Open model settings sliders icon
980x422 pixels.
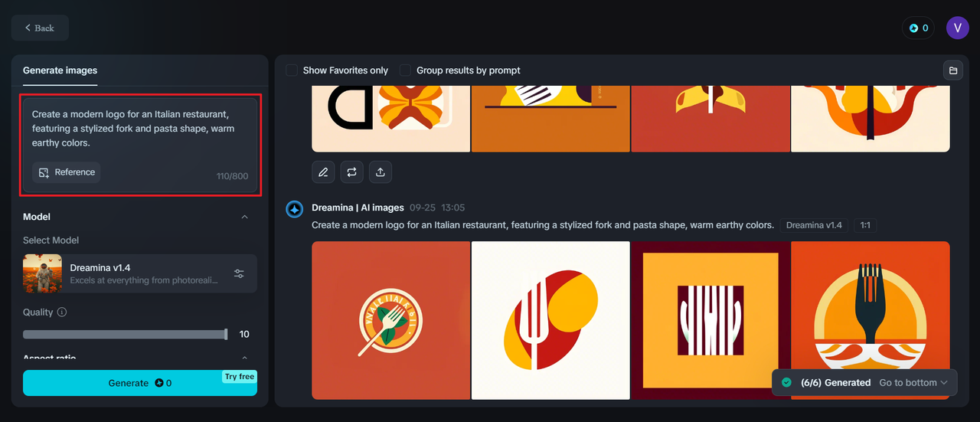239,273
